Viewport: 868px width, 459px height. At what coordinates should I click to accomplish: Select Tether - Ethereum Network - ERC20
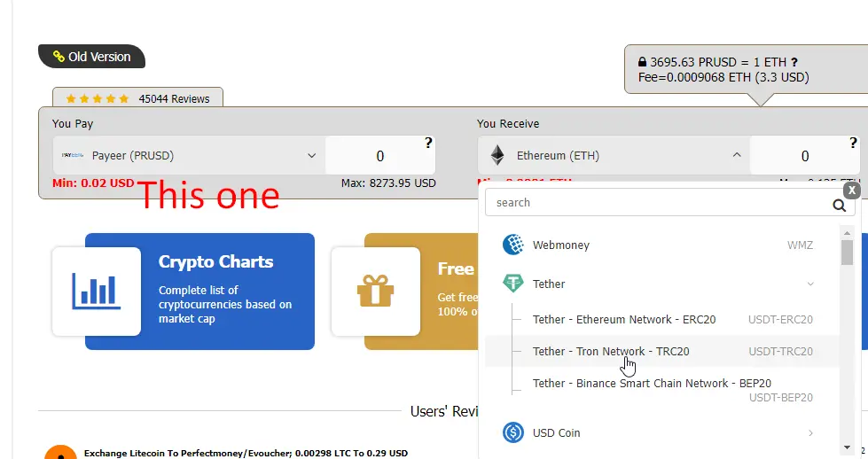coord(661,319)
